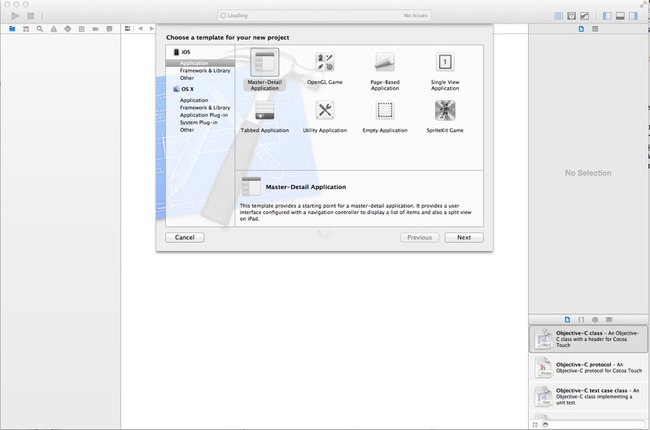The image size is (650, 430).
Task: Show the File inspector
Action: coord(581,29)
